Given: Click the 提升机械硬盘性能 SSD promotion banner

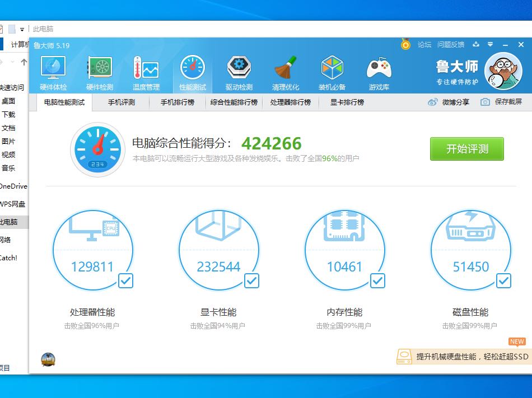Looking at the screenshot, I should pyautogui.click(x=464, y=357).
